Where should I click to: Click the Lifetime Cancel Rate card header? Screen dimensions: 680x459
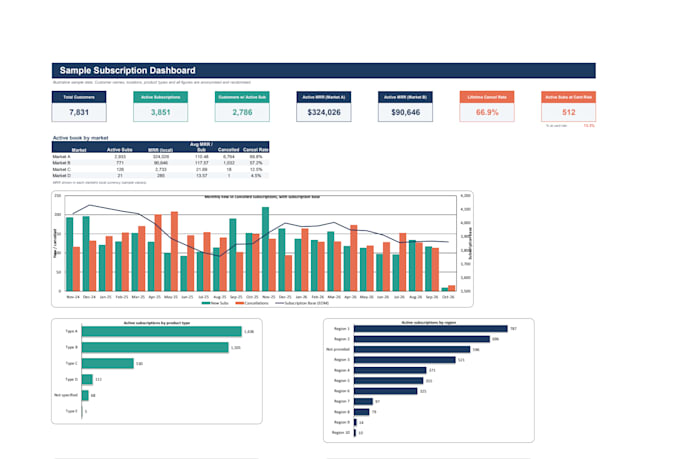[487, 97]
